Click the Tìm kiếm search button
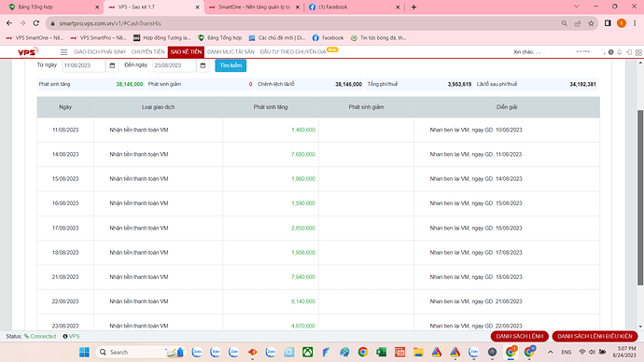The width and height of the screenshot is (644, 362). 231,65
